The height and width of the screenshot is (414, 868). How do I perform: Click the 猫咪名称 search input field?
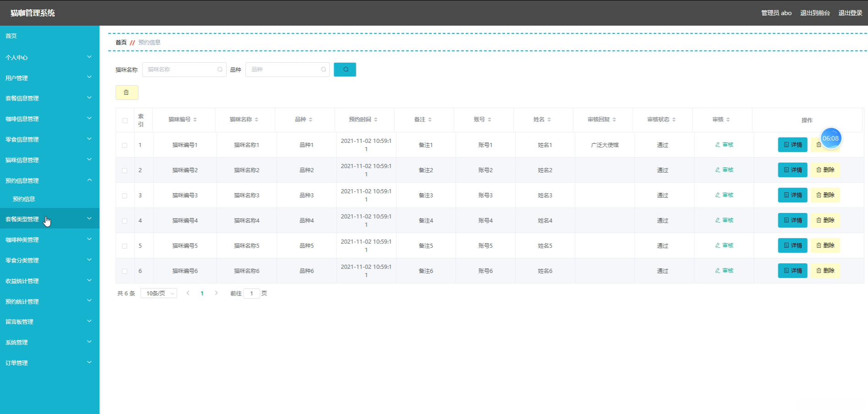click(184, 70)
